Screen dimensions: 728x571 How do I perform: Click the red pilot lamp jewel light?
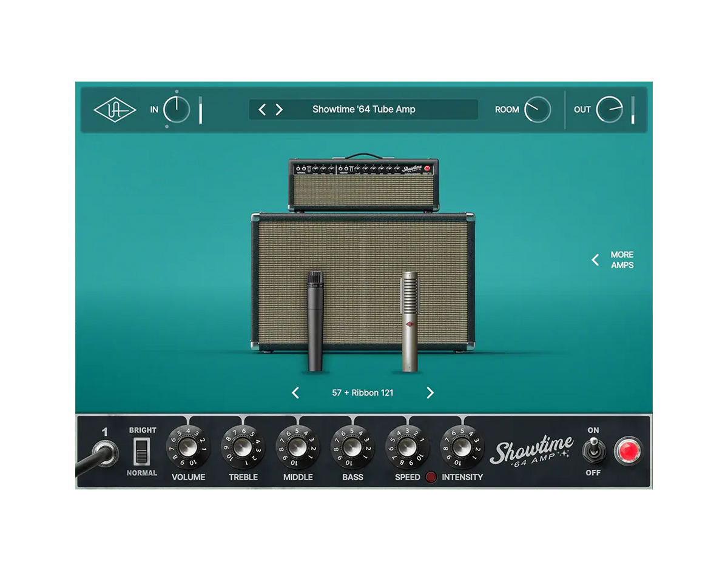click(629, 450)
